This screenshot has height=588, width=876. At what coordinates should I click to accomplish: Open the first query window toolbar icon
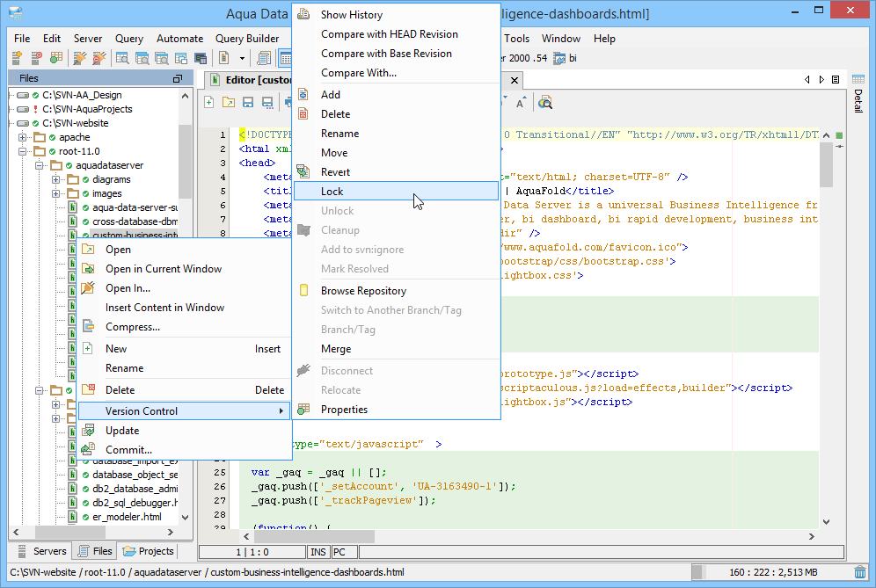tap(122, 57)
